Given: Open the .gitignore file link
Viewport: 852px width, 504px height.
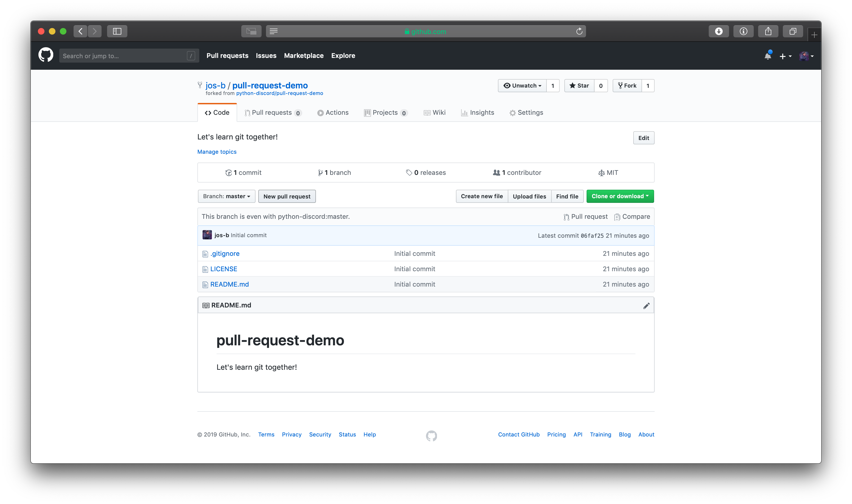Looking at the screenshot, I should [x=225, y=253].
